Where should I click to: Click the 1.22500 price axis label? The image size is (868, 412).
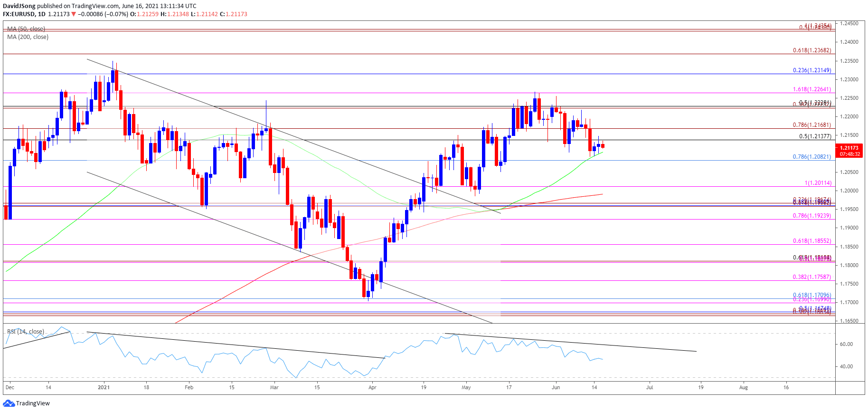coord(849,98)
